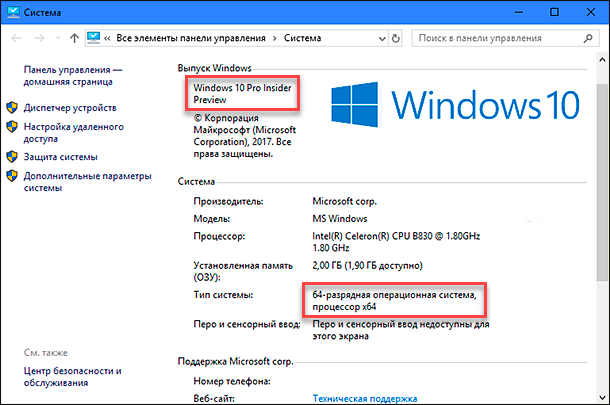Click the 'Поддержка Microsoft corp.' section heading
The image size is (610, 405).
235,361
